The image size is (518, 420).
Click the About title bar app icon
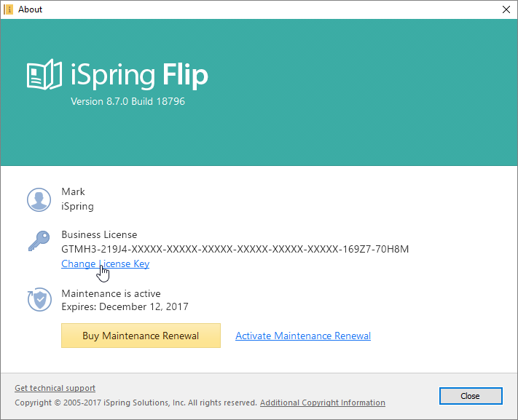(8, 9)
